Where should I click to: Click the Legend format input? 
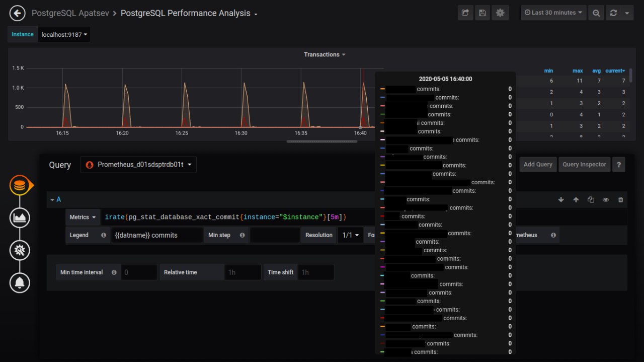click(157, 235)
